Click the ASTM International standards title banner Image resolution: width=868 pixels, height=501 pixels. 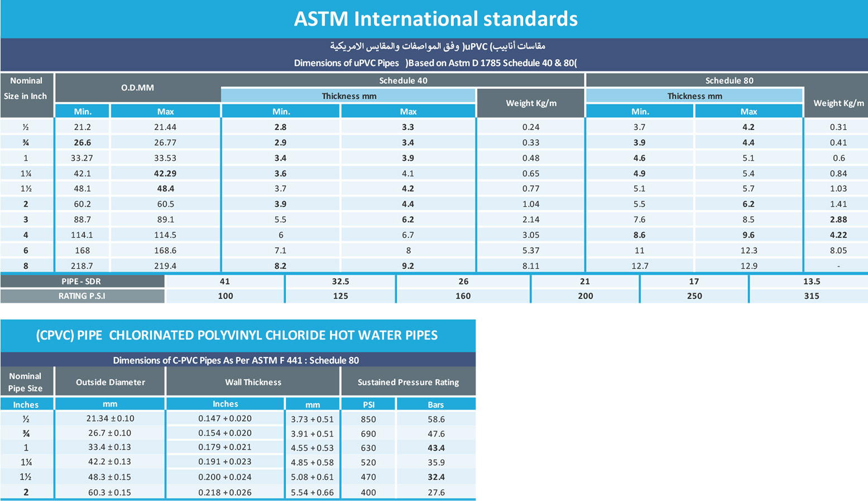click(434, 19)
